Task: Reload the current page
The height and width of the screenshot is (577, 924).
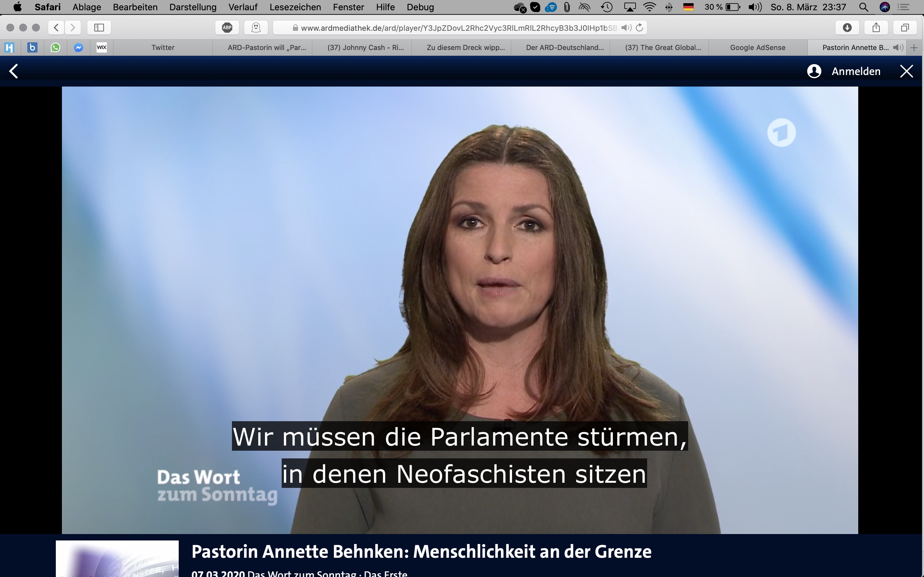Action: [x=639, y=28]
